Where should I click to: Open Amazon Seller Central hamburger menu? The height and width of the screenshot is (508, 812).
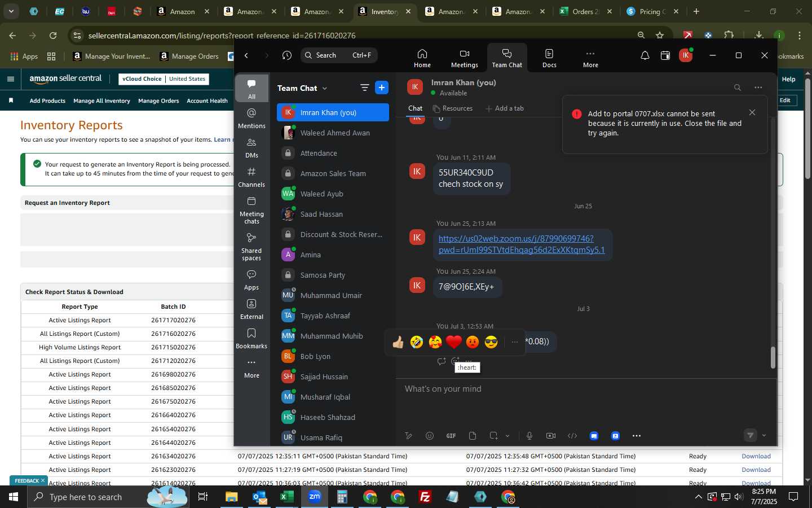[11, 79]
